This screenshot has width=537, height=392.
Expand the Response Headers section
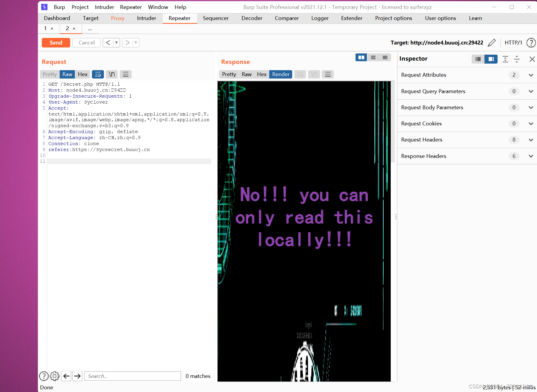coord(531,156)
